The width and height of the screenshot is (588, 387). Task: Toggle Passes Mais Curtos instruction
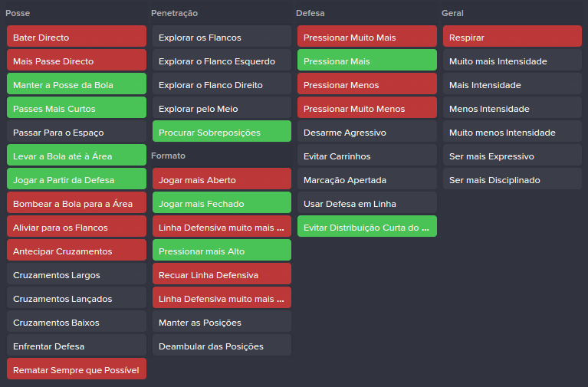[77, 107]
